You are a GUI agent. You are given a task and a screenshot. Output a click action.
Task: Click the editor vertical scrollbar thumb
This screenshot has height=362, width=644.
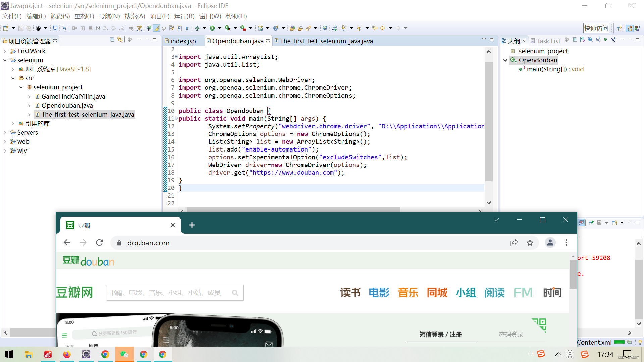pyautogui.click(x=489, y=121)
